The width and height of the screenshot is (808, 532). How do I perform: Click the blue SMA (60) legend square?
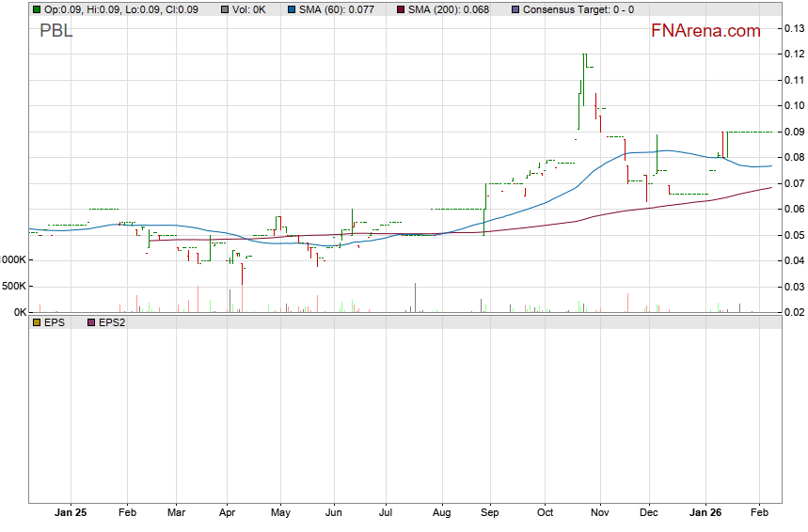[292, 9]
